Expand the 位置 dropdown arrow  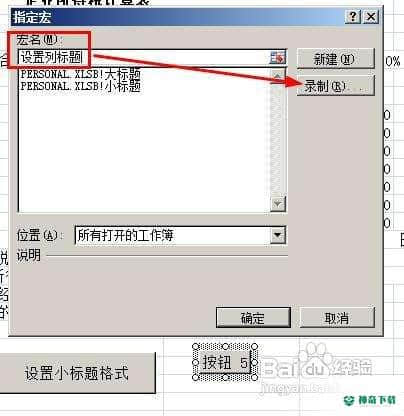pyautogui.click(x=277, y=235)
